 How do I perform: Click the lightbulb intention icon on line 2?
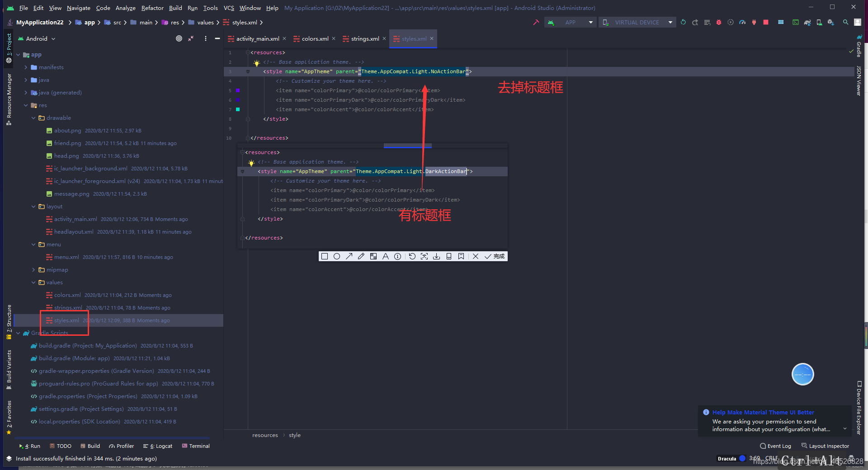click(x=257, y=62)
